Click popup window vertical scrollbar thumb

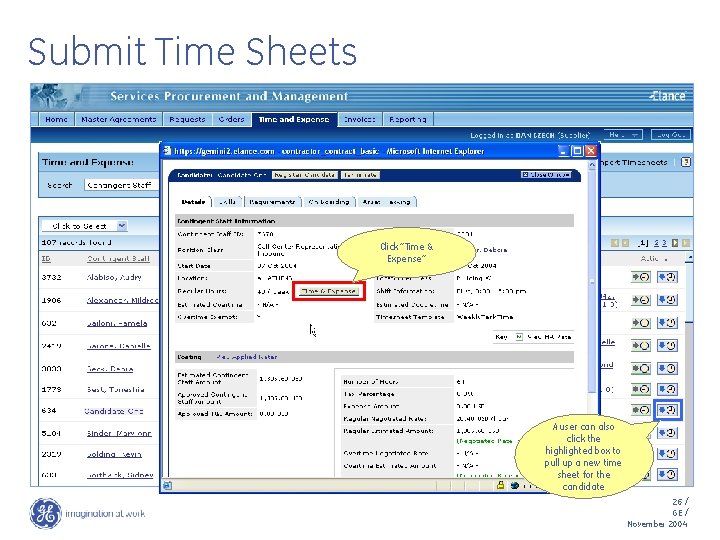(592, 281)
